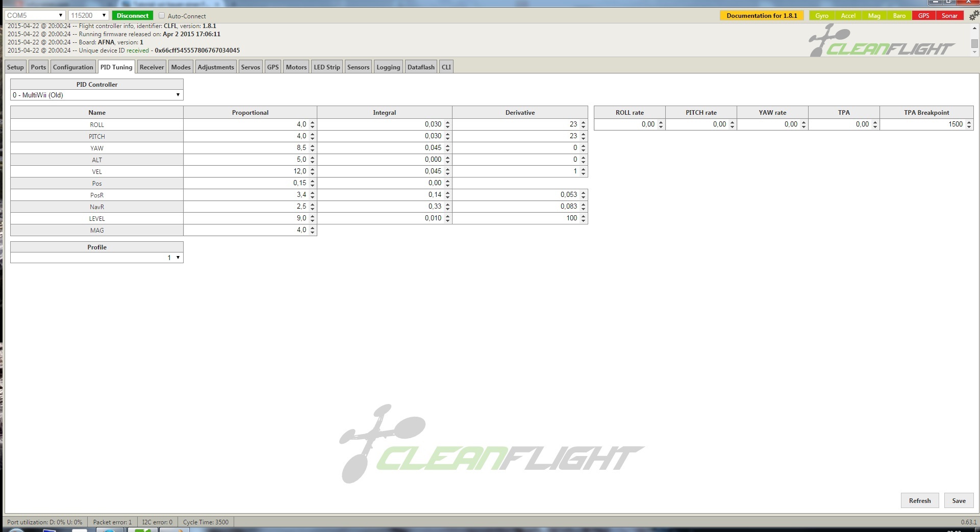Select the PID Tuning tab

[116, 67]
